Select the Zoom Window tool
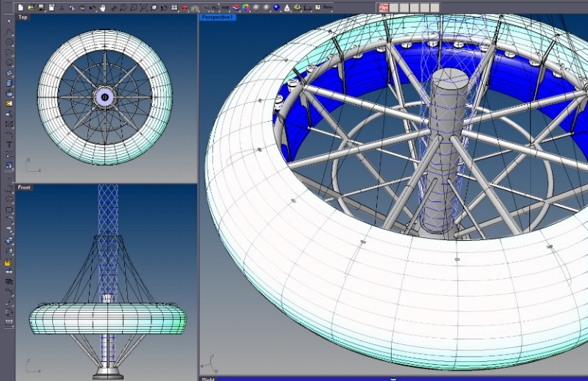Viewport: 588px width, 381px height. click(134, 7)
